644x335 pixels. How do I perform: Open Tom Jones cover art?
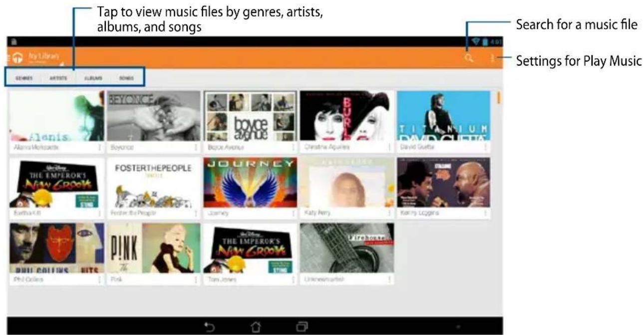[251, 248]
